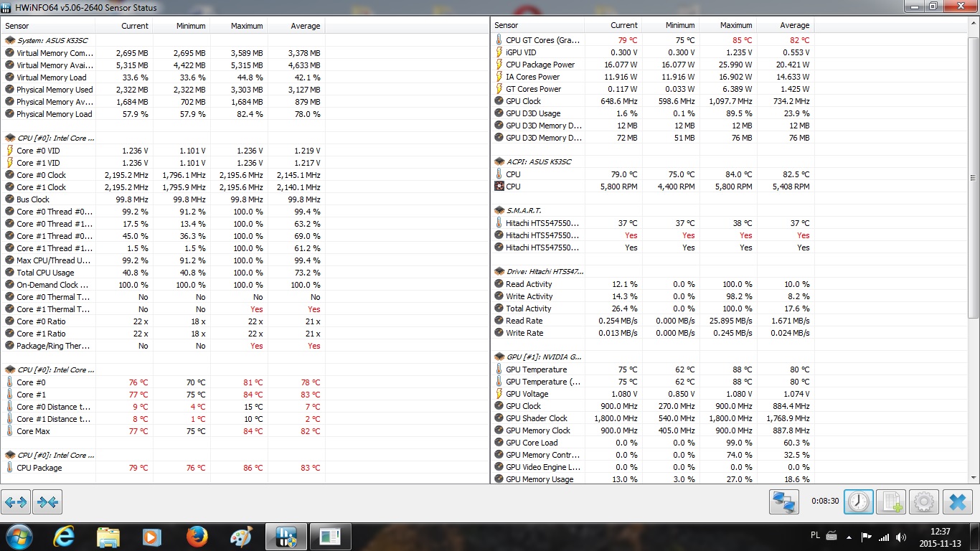Click the 5,408 RPM average fan value
Image resolution: width=980 pixels, height=551 pixels.
[x=788, y=187]
